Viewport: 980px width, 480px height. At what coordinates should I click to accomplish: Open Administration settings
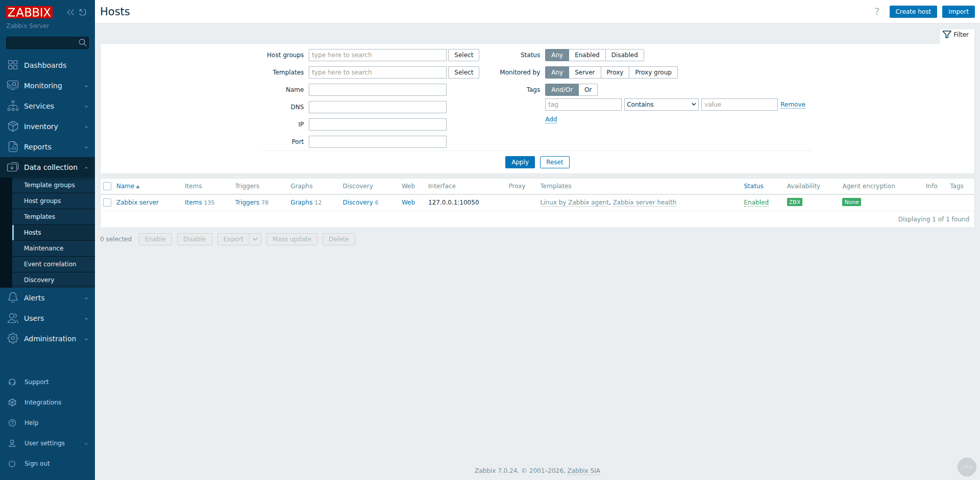tap(50, 338)
